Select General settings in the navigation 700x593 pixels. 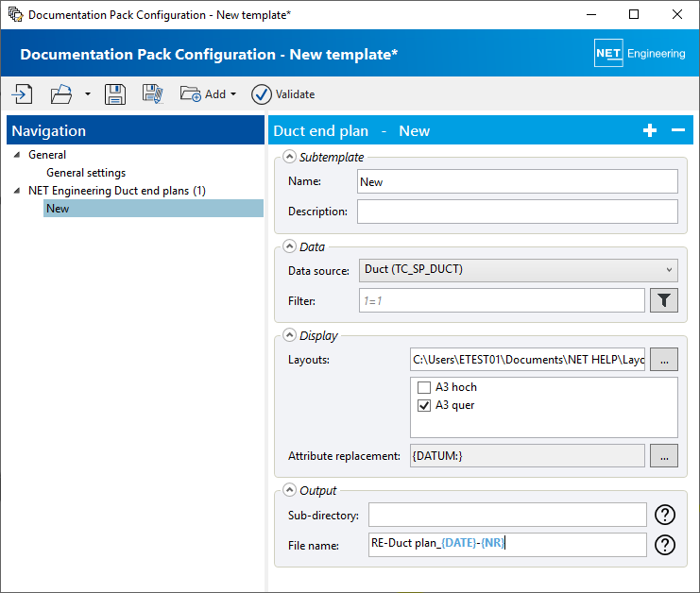pos(86,173)
